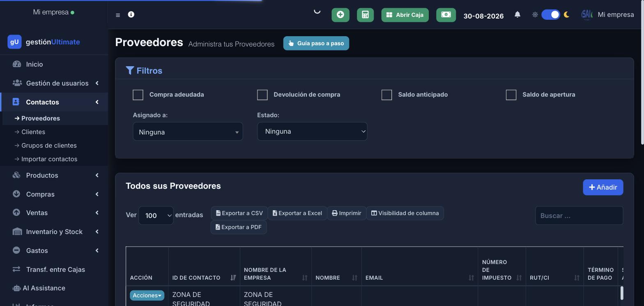Toggle the dark mode switch

551,15
